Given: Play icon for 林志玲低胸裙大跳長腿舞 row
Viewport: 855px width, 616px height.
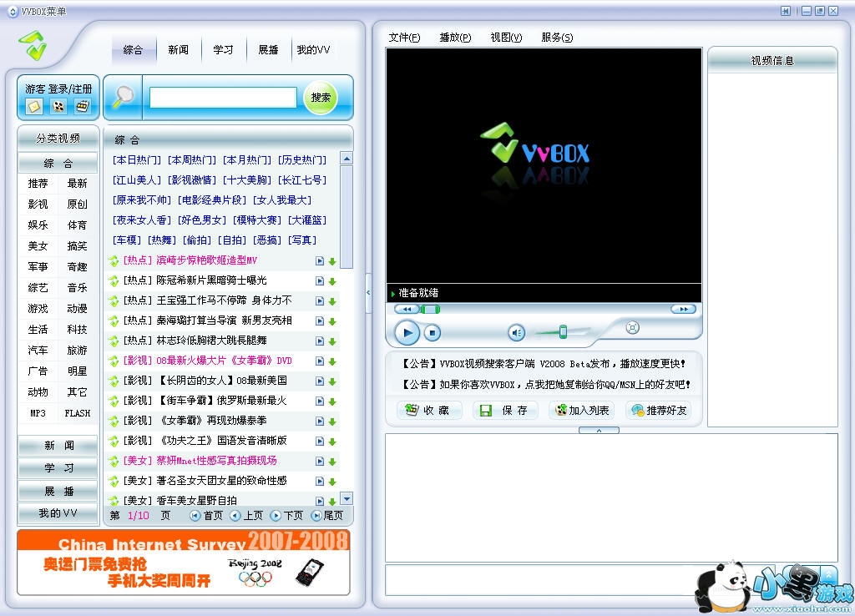Looking at the screenshot, I should 320,341.
